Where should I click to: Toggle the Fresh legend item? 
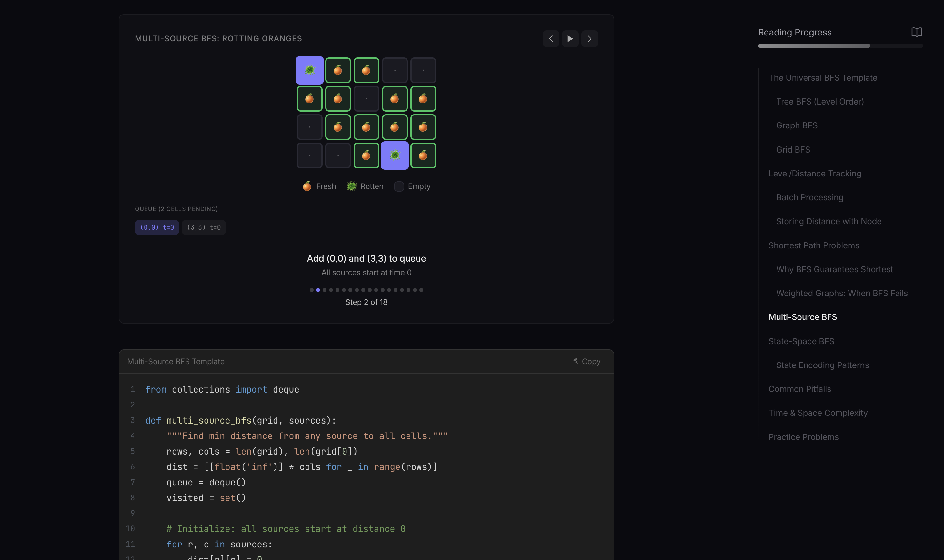[x=319, y=186]
